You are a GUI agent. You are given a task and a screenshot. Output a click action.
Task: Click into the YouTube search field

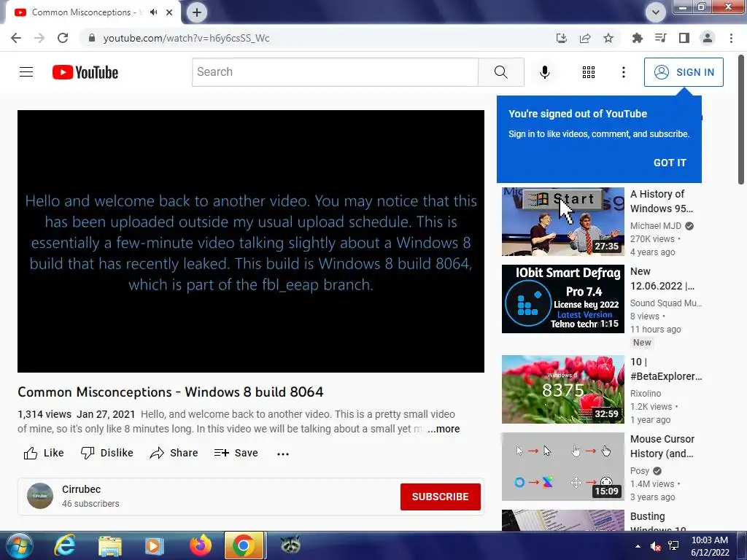[335, 72]
